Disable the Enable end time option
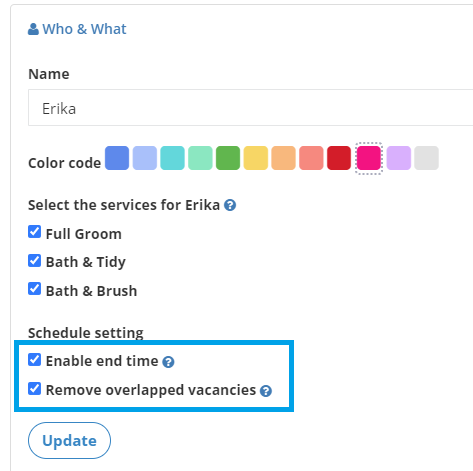Viewport: 473px width, 471px height. (x=34, y=360)
